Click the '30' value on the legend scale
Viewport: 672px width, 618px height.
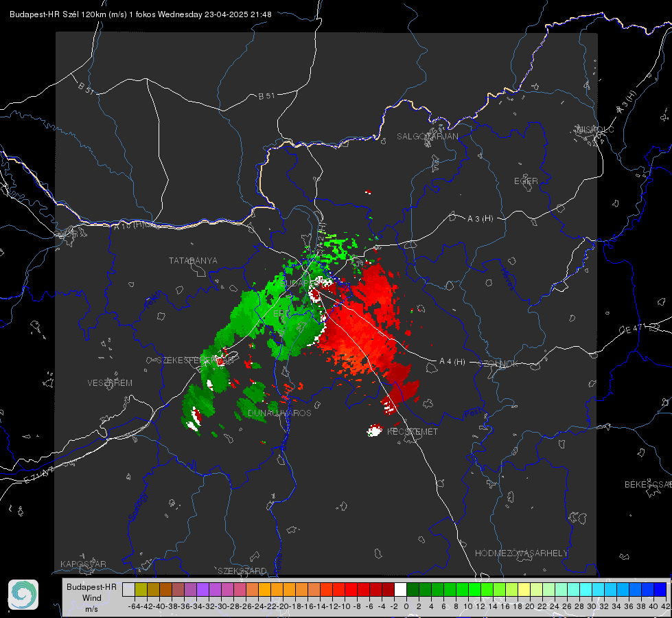tap(592, 606)
